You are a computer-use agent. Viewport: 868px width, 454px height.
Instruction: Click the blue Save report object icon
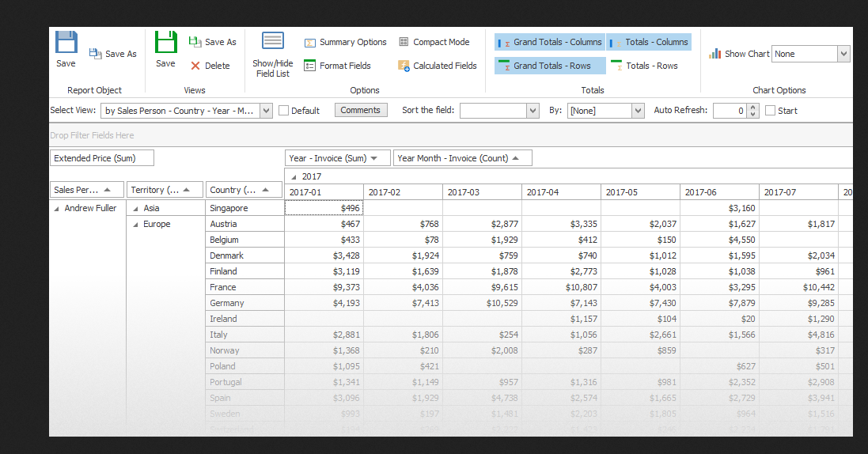pyautogui.click(x=66, y=43)
